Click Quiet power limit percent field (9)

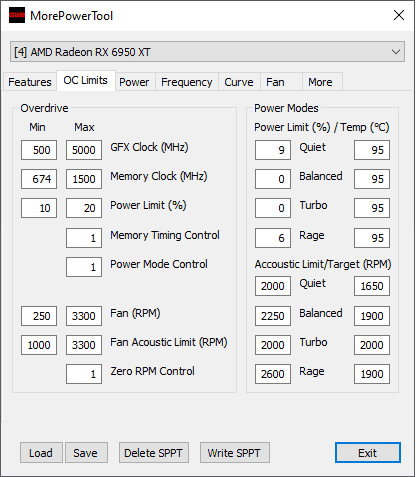click(x=273, y=150)
